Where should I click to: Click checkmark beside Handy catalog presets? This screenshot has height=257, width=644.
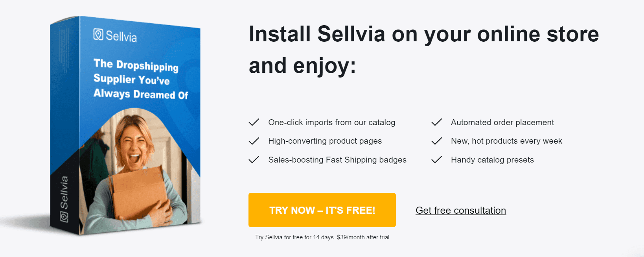click(436, 160)
